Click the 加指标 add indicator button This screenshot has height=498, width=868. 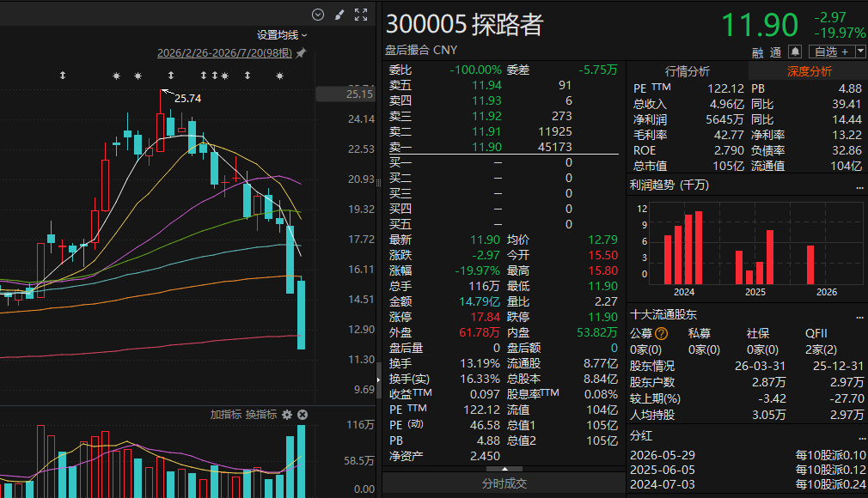[x=226, y=415]
